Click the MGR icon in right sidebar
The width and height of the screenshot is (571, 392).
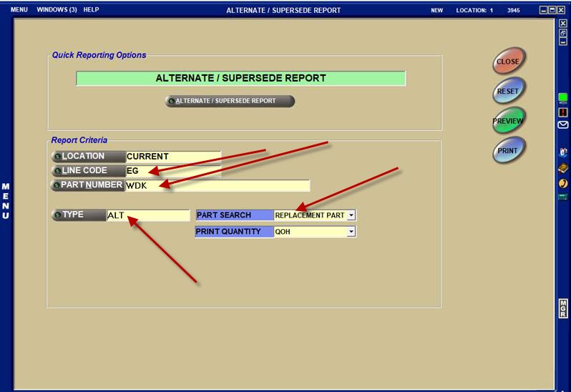tap(563, 308)
